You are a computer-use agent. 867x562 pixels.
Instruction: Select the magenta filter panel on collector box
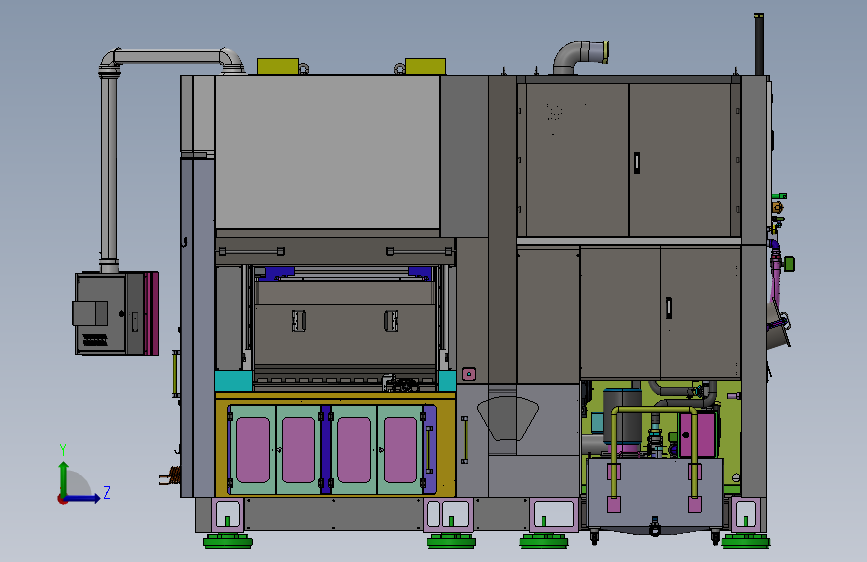coord(152,313)
